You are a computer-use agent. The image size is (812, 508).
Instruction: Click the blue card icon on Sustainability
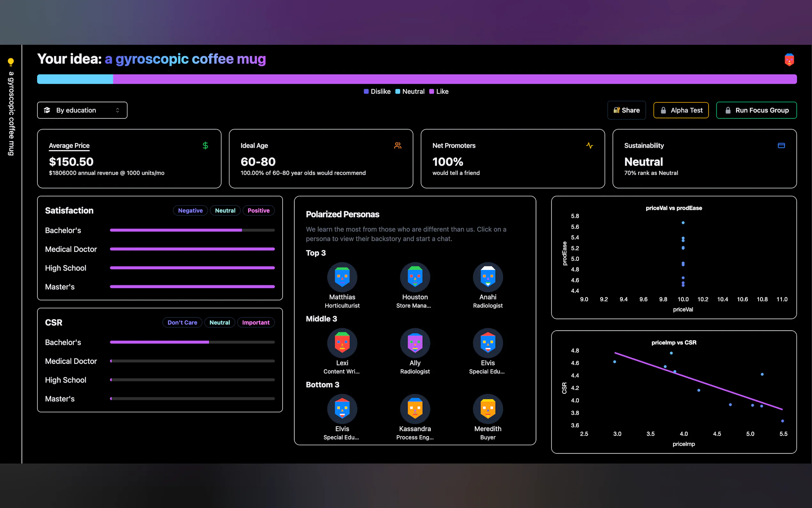[781, 146]
